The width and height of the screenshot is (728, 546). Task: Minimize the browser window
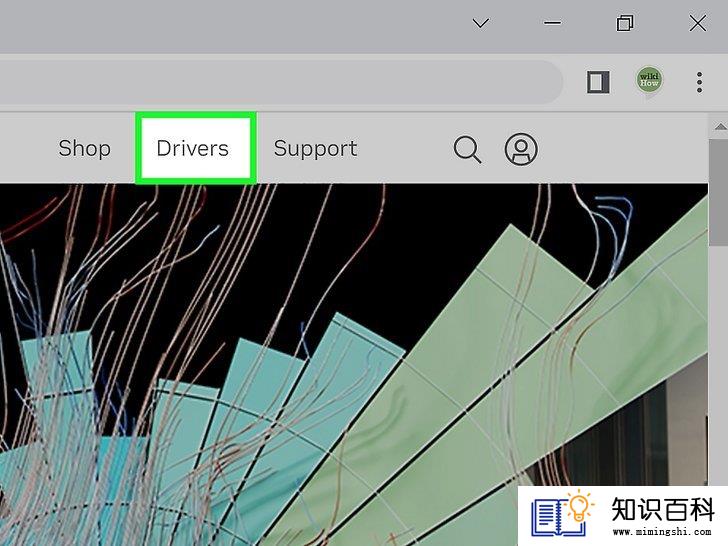[552, 23]
